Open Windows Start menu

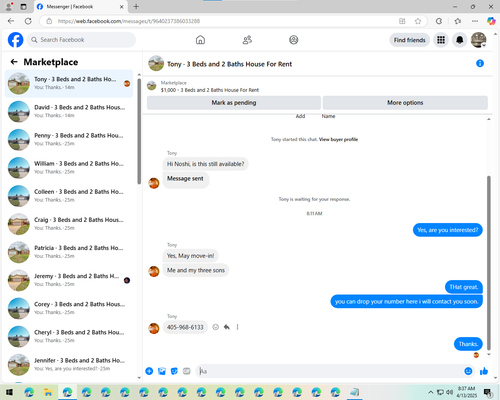[x=9, y=392]
